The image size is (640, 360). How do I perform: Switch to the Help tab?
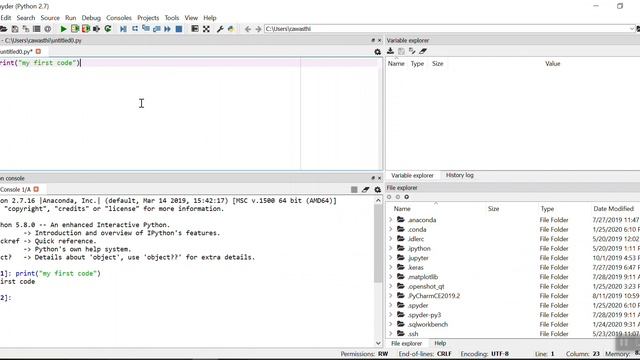(440, 343)
